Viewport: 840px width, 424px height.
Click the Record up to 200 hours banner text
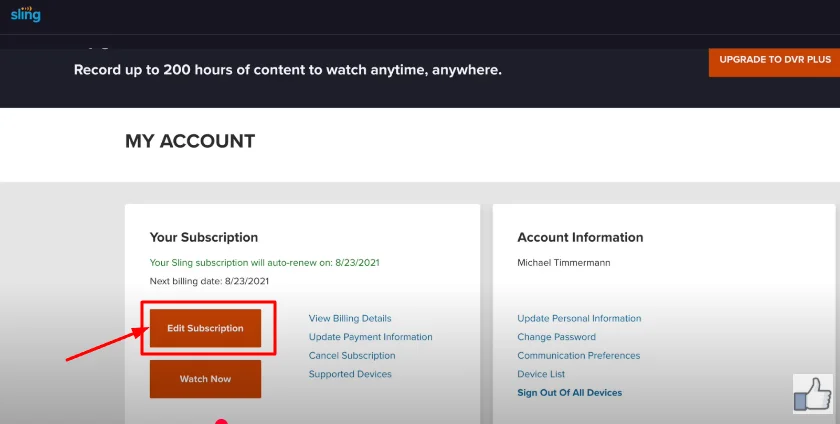tap(288, 70)
